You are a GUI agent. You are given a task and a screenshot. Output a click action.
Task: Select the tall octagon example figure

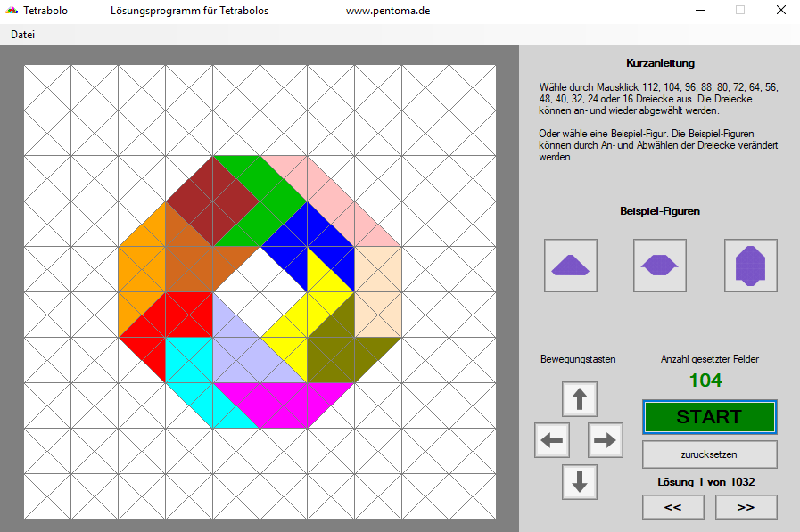pos(751,266)
